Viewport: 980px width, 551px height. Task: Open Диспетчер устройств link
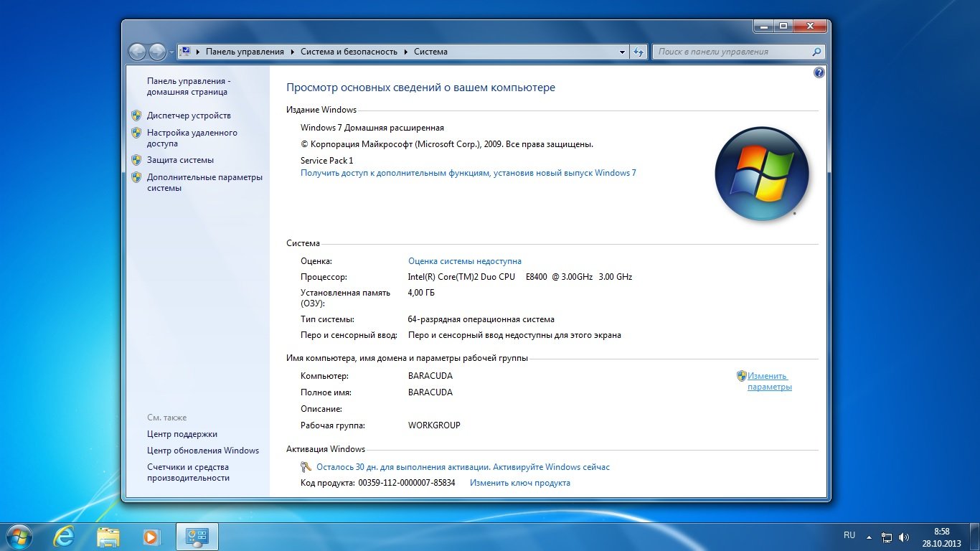[189, 116]
